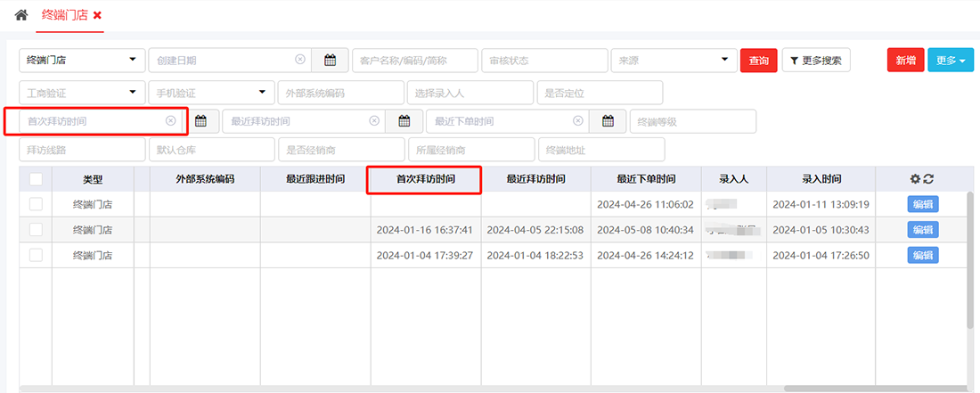The image size is (980, 393).
Task: Click the home icon in the tab bar
Action: click(21, 15)
